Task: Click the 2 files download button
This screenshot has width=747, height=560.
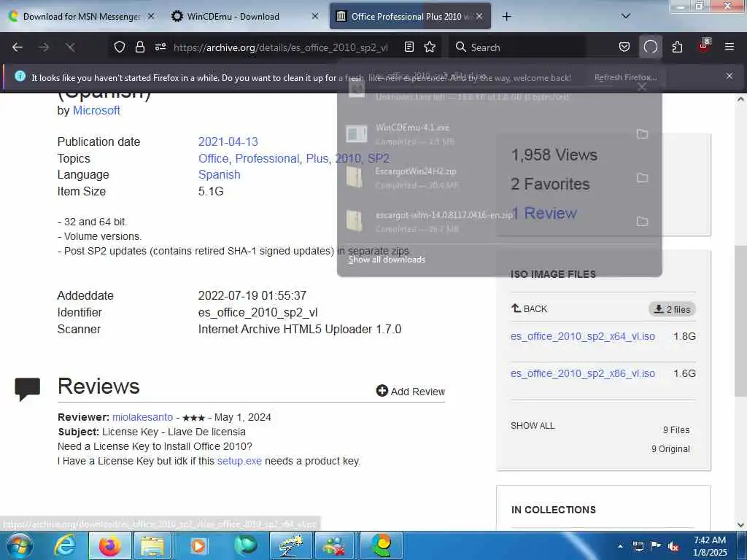Action: [672, 309]
